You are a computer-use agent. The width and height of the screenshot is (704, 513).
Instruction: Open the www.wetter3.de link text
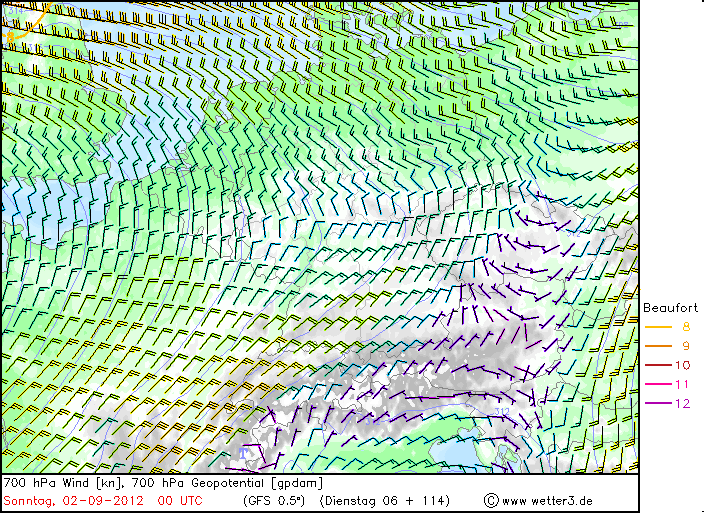pyautogui.click(x=547, y=501)
